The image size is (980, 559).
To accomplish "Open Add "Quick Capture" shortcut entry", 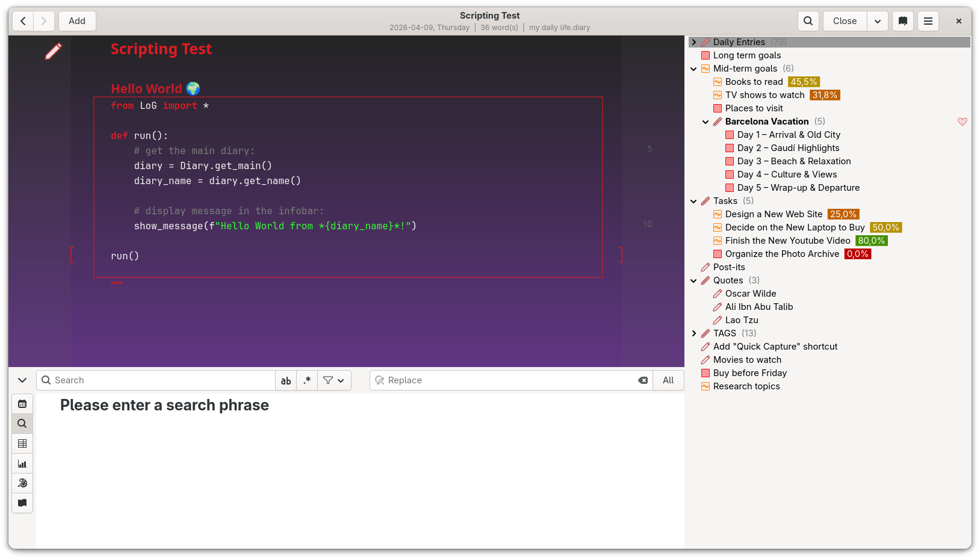I will click(x=775, y=347).
